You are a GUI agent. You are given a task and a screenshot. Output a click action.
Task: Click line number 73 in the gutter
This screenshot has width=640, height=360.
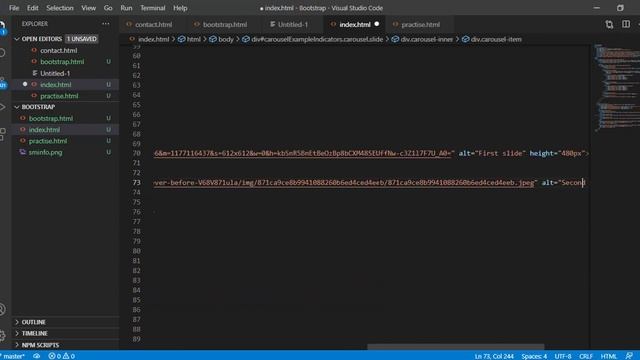136,182
